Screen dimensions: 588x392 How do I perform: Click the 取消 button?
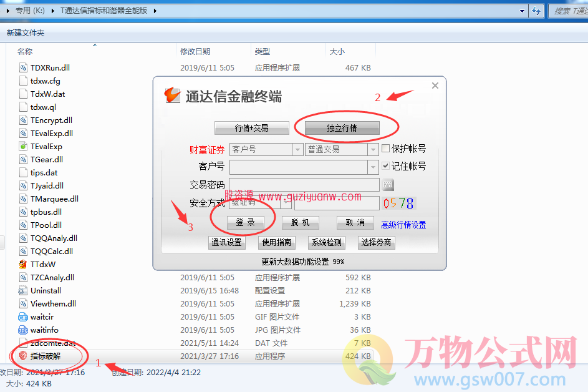pyautogui.click(x=355, y=223)
